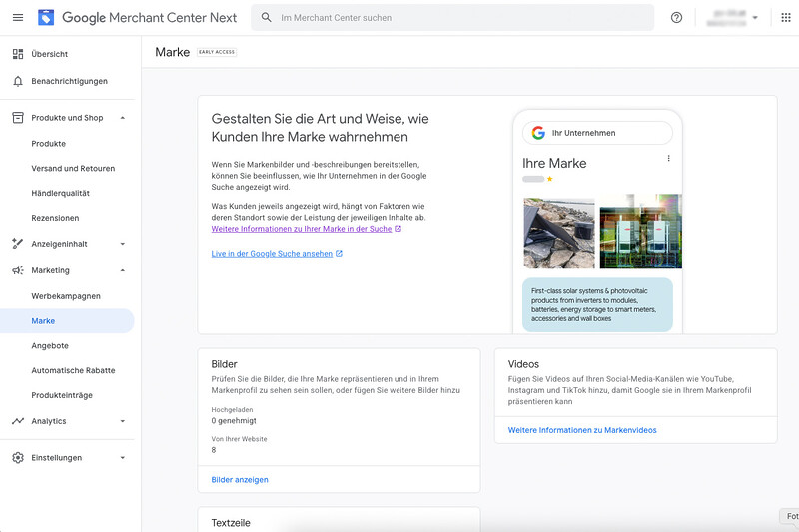Open Angebote in sidebar

[50, 345]
